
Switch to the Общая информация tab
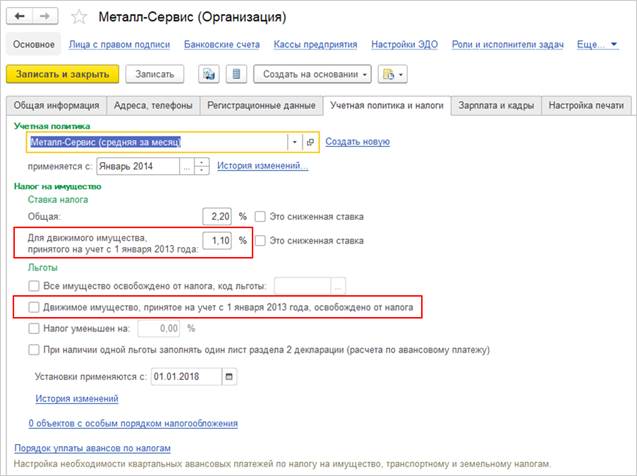point(56,106)
